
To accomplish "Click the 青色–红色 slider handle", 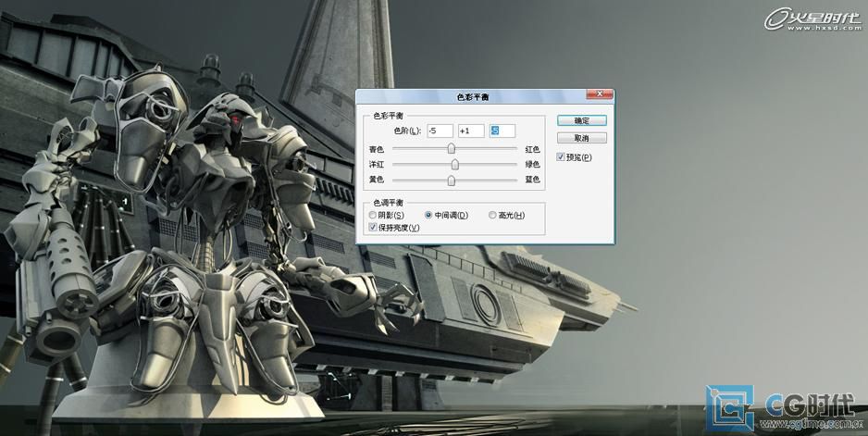I will pos(452,148).
